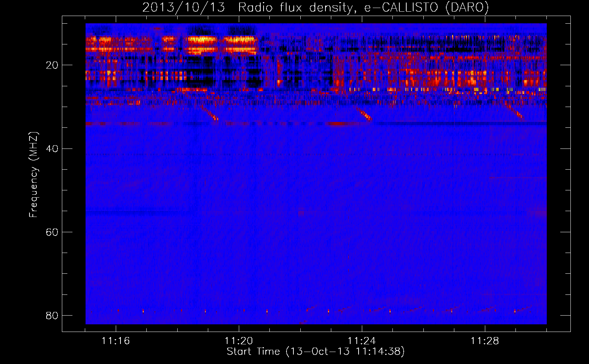Click the 11:16 time tick label
This screenshot has width=589, height=364.
click(116, 341)
